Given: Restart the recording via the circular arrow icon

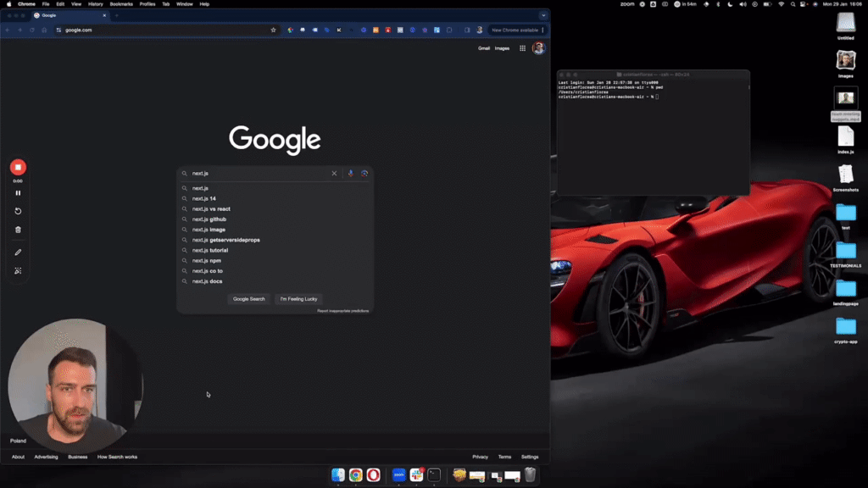Looking at the screenshot, I should (x=18, y=211).
